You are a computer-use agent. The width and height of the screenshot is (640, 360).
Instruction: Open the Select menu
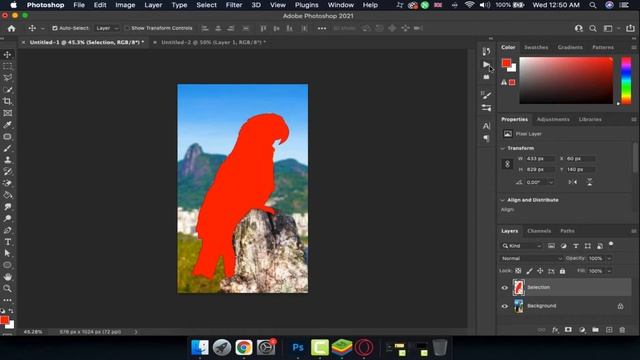pyautogui.click(x=206, y=5)
